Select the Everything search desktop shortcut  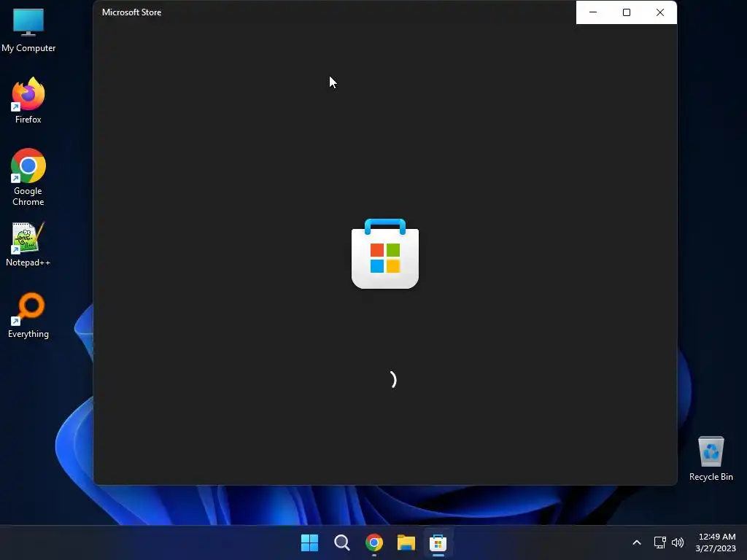(28, 315)
